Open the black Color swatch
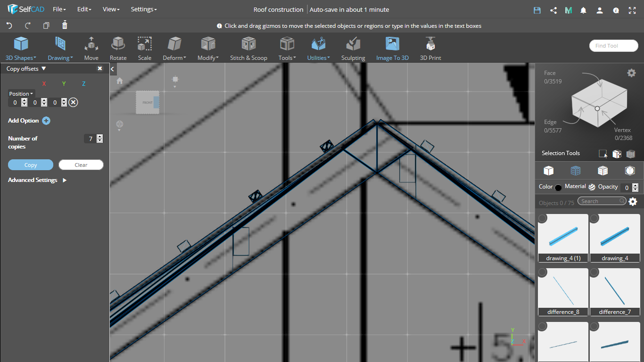This screenshot has height=362, width=644. click(558, 188)
